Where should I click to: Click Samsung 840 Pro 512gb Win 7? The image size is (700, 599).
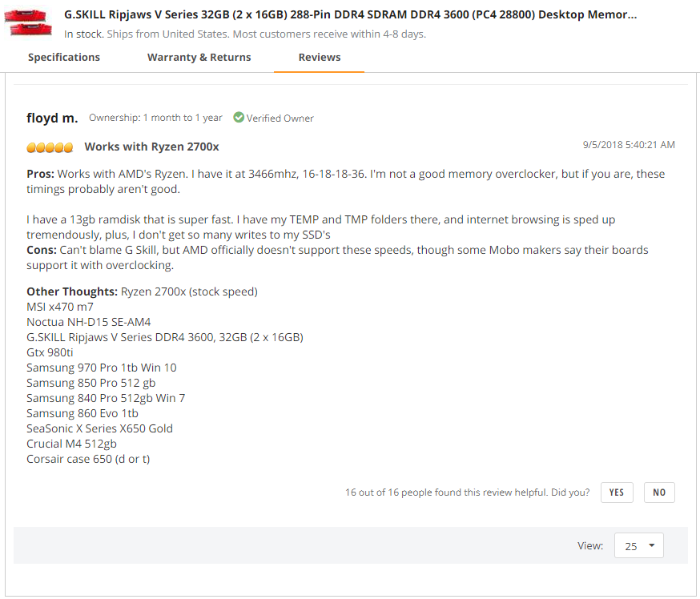point(106,398)
